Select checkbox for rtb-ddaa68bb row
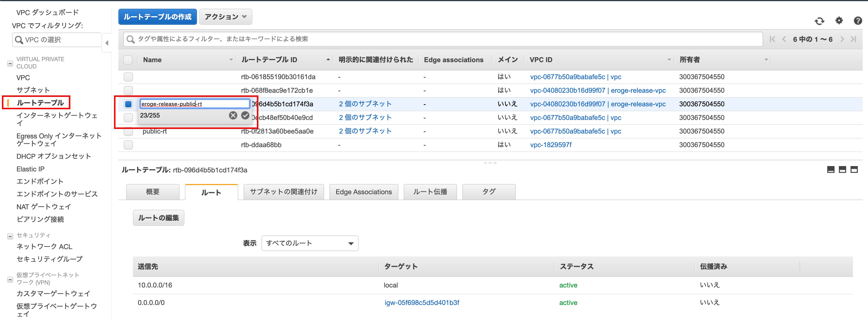 128,145
